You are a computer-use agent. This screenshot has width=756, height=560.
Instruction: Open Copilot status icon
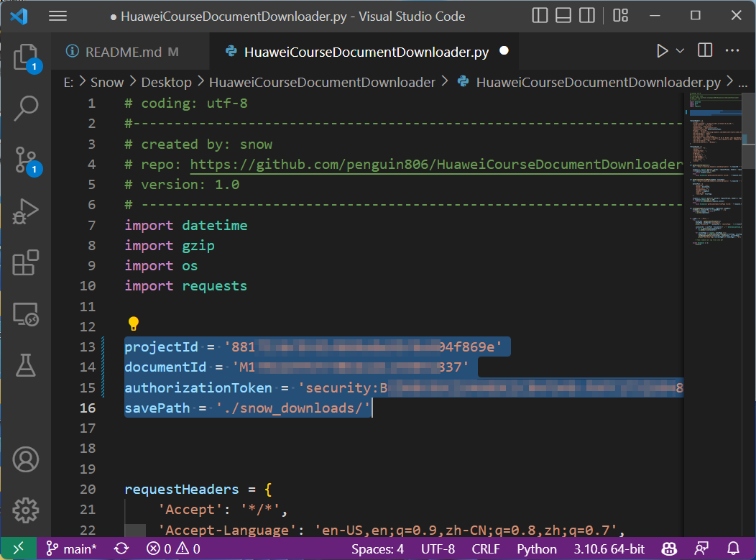point(669,549)
